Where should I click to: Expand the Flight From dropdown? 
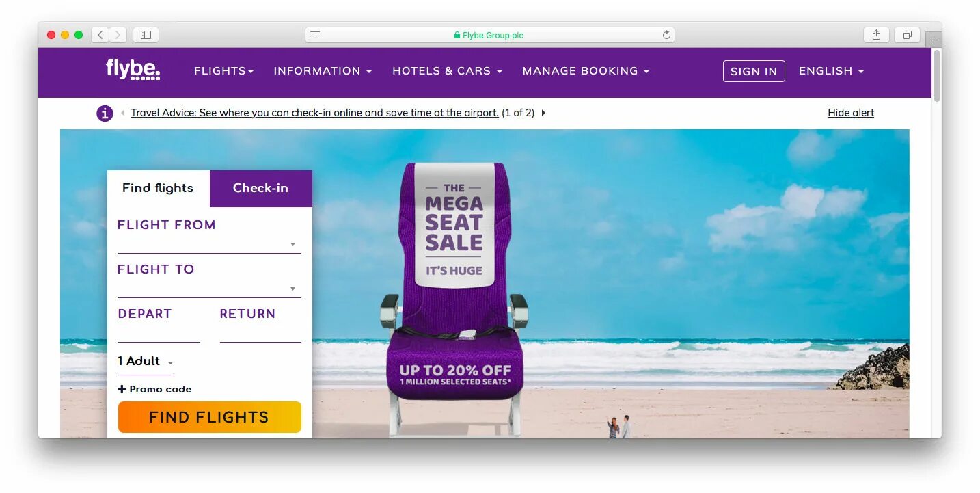[x=209, y=244]
